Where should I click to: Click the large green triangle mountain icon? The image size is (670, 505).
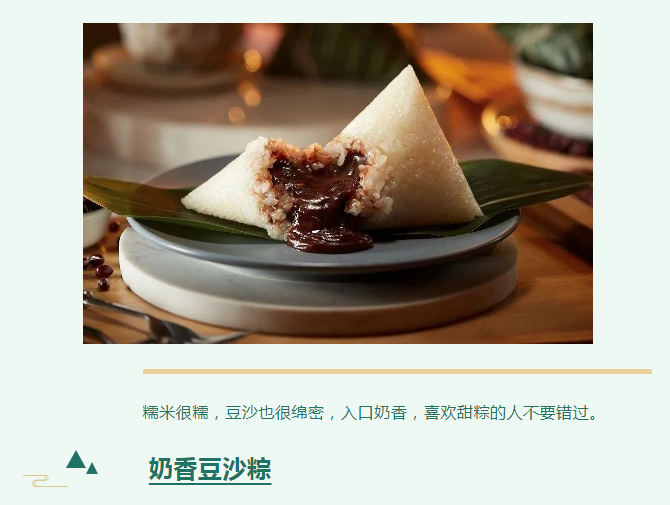(x=76, y=460)
